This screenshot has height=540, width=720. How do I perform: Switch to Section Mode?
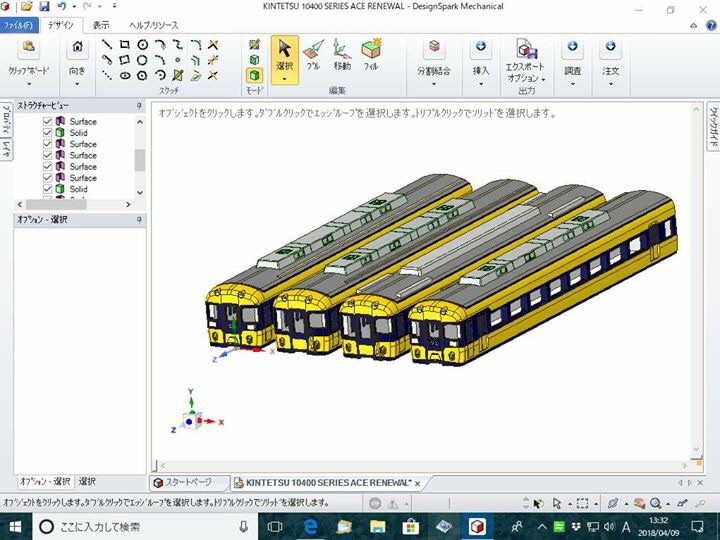(254, 60)
